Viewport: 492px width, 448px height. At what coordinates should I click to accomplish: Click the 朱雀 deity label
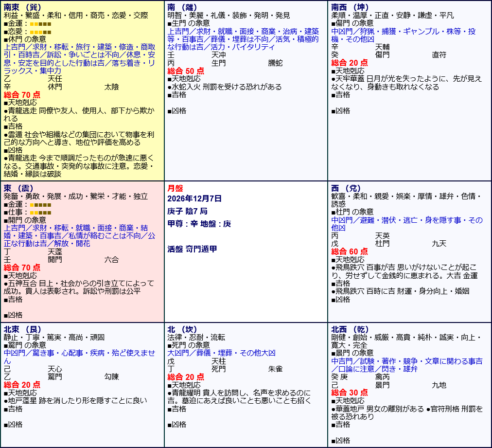pos(276,369)
